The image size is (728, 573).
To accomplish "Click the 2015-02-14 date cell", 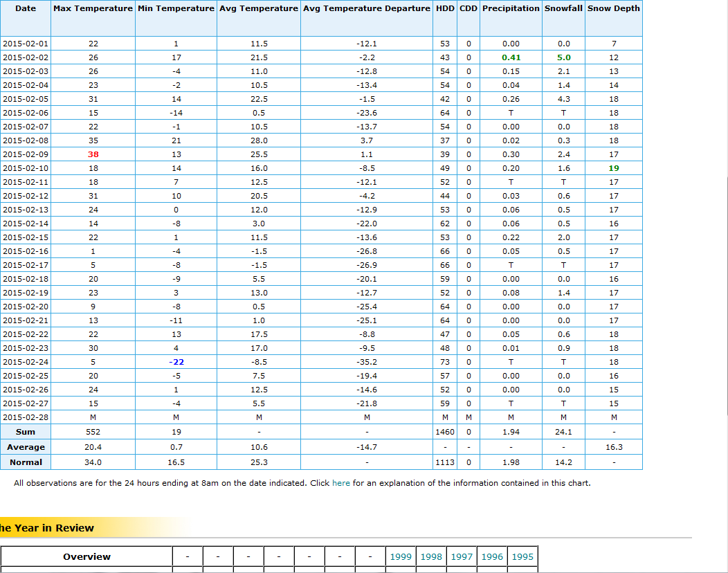I will (26, 224).
